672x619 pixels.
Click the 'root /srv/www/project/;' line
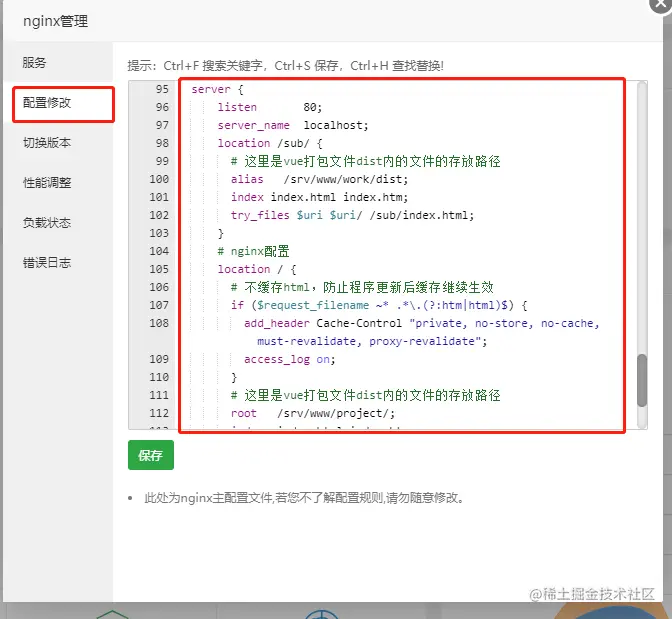point(313,413)
